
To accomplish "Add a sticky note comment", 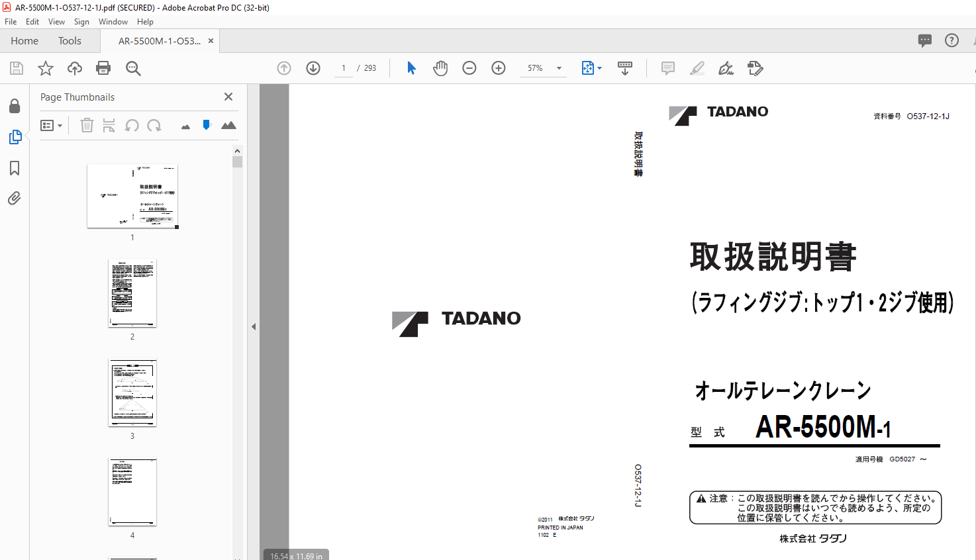I will point(668,68).
